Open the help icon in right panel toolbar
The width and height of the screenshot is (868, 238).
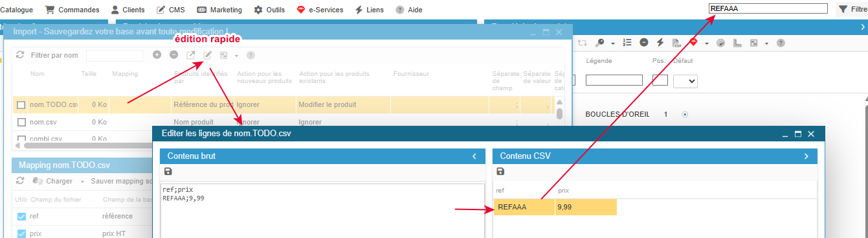click(x=781, y=43)
